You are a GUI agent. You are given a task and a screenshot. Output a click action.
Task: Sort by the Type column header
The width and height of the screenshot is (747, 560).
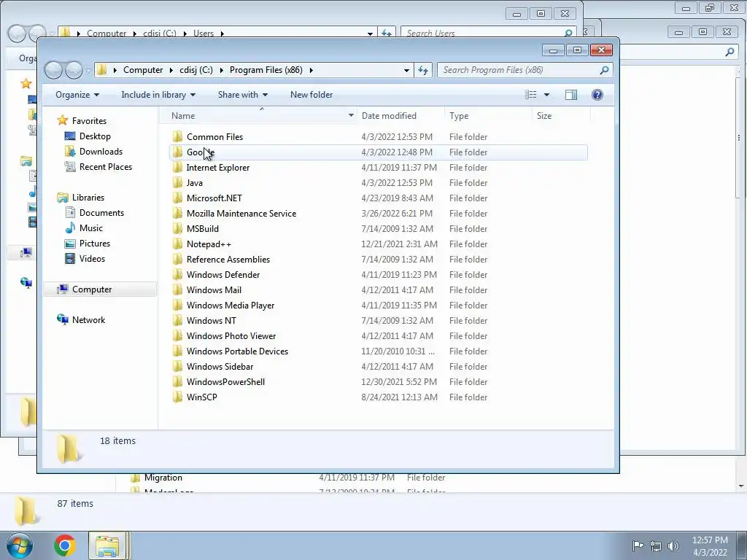(x=488, y=116)
